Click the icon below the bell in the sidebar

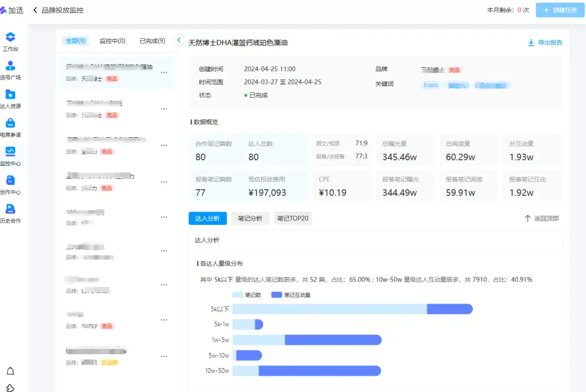pyautogui.click(x=10, y=388)
